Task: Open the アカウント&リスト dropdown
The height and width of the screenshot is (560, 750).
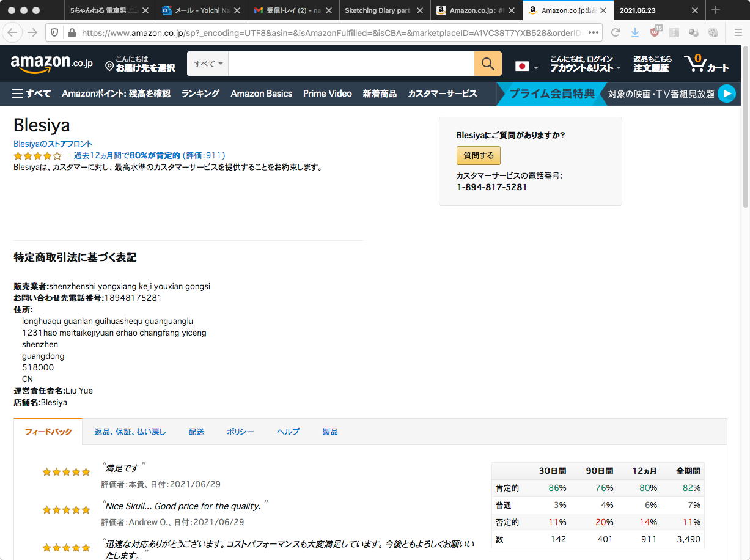Action: [585, 64]
